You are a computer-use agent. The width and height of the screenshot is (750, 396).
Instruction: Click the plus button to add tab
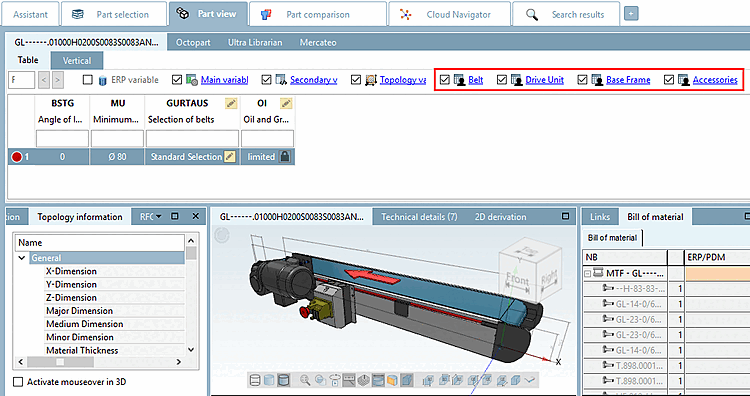631,14
